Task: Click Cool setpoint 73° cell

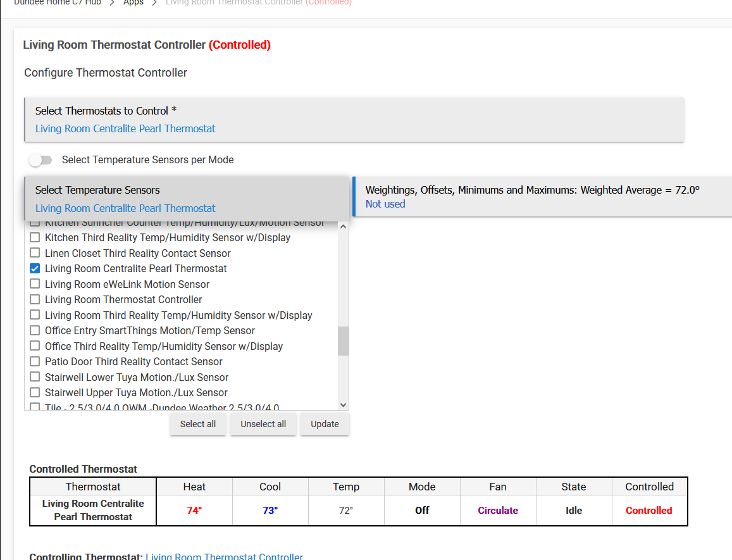Action: click(270, 511)
